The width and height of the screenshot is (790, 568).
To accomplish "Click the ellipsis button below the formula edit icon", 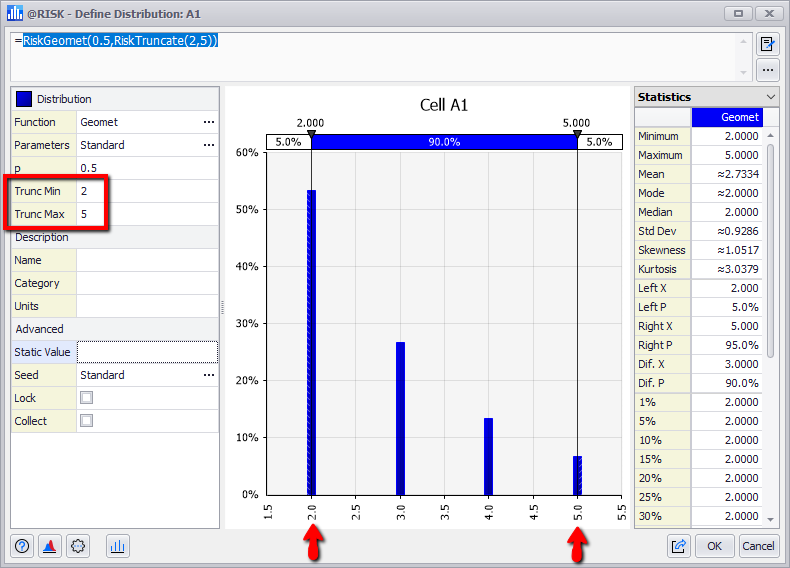I will click(767, 70).
